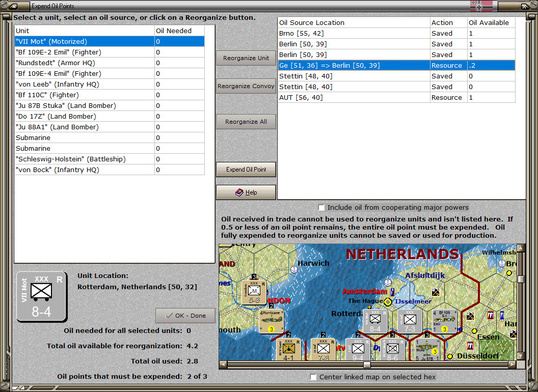Click the Bf 109 E-1 Emil air counter on map
This screenshot has height=392, width=538.
click(444, 321)
